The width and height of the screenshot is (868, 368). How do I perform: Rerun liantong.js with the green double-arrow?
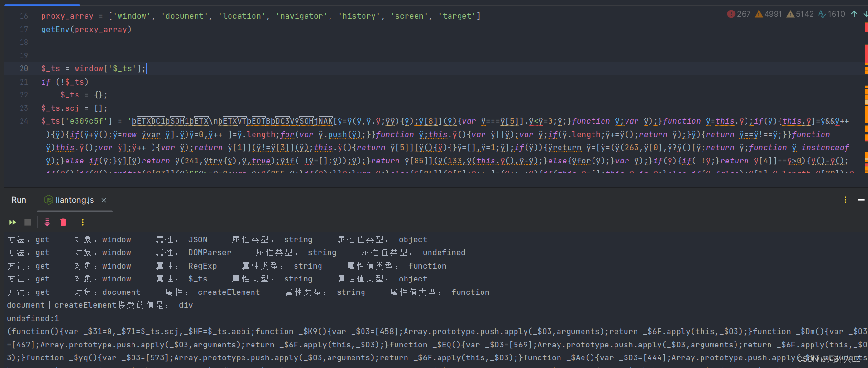(12, 222)
